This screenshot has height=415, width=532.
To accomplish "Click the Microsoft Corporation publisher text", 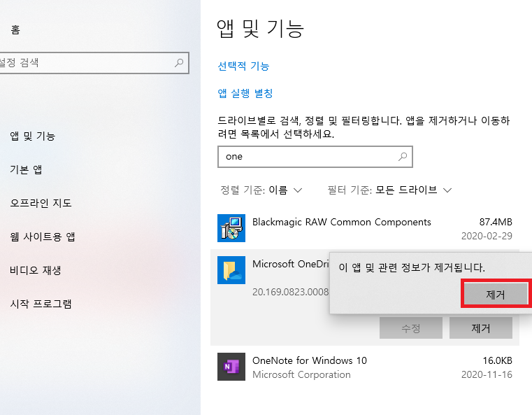I will [301, 374].
